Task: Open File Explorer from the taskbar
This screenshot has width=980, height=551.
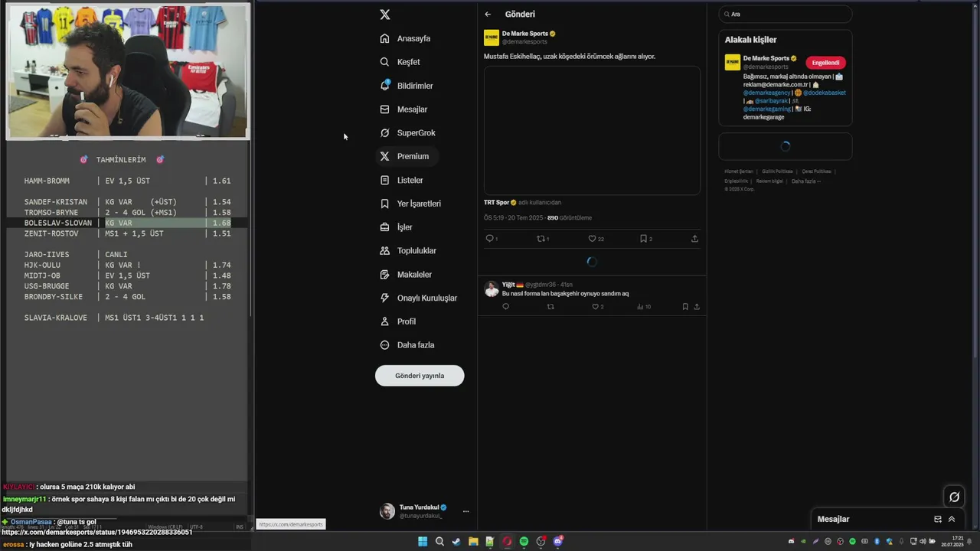Action: [473, 541]
